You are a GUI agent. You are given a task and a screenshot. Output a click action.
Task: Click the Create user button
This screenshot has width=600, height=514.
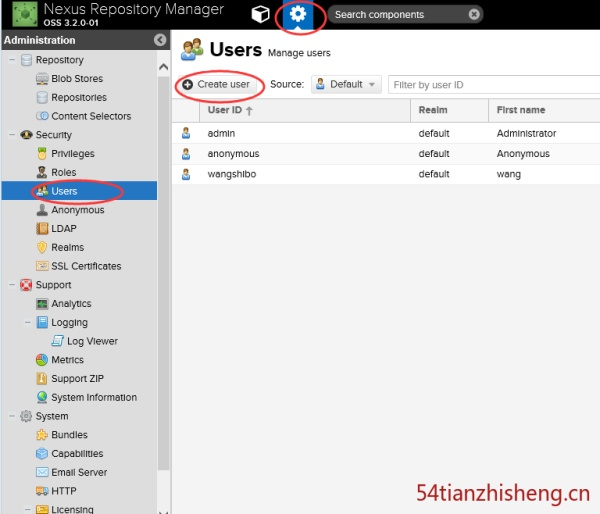(x=217, y=84)
